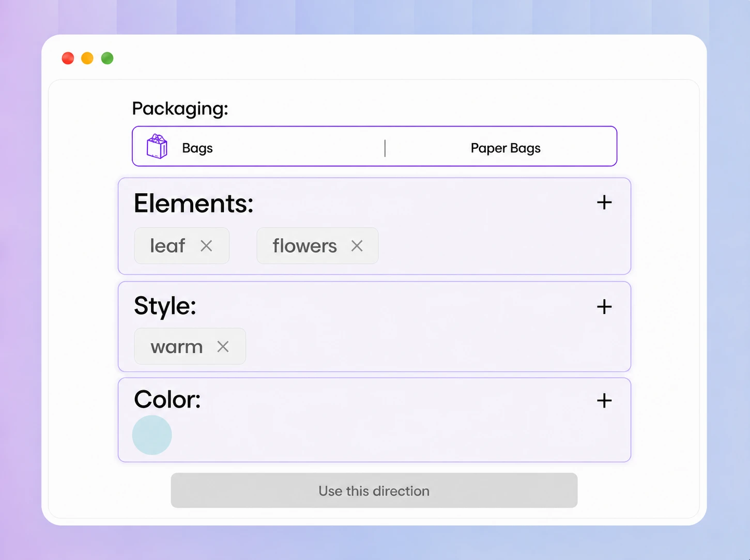750x560 pixels.
Task: Select the light blue color swatch
Action: 152,435
